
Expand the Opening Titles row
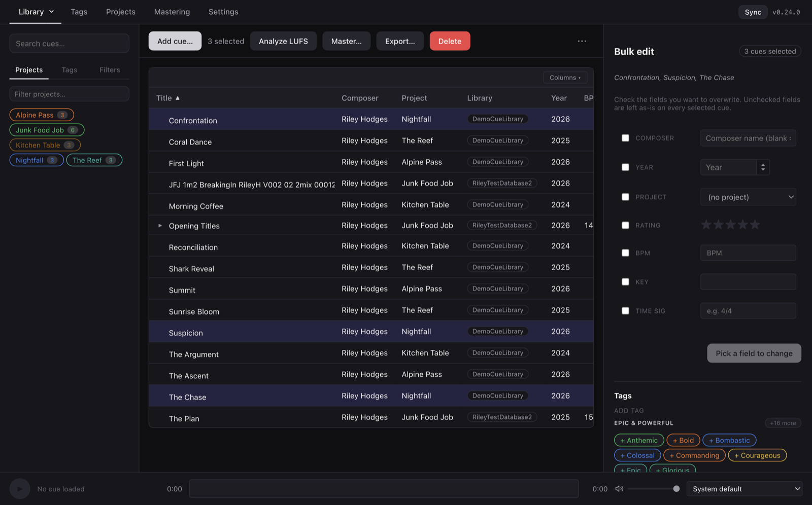coord(160,226)
